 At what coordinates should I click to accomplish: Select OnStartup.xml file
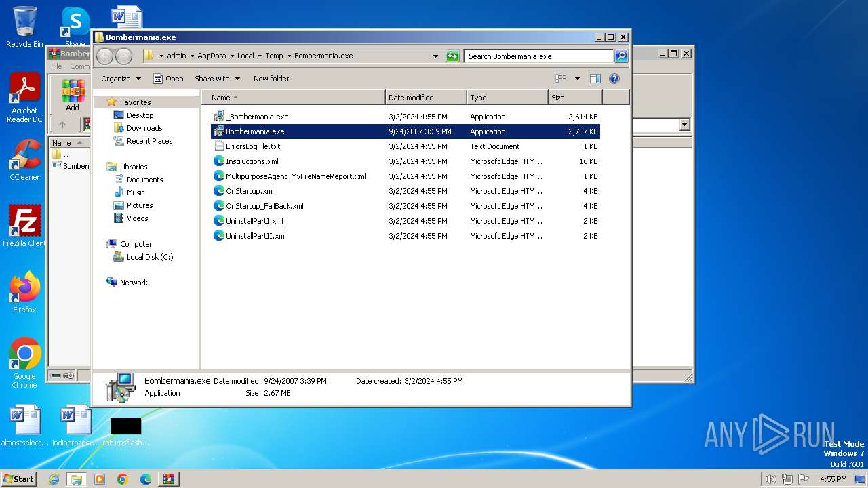pos(406,191)
